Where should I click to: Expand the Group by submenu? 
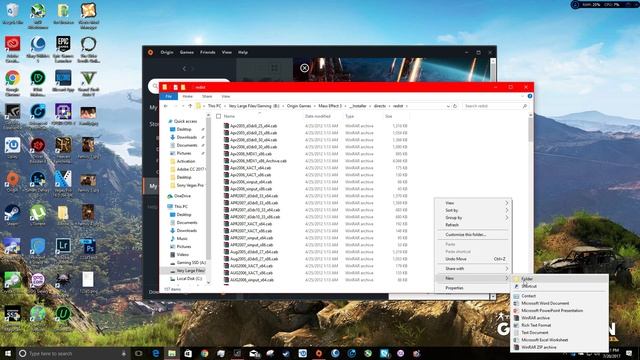pos(473,218)
